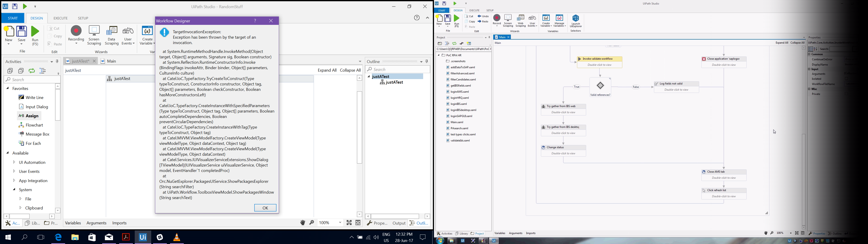Open the 100% zoom dropdown in left designer

click(340, 223)
